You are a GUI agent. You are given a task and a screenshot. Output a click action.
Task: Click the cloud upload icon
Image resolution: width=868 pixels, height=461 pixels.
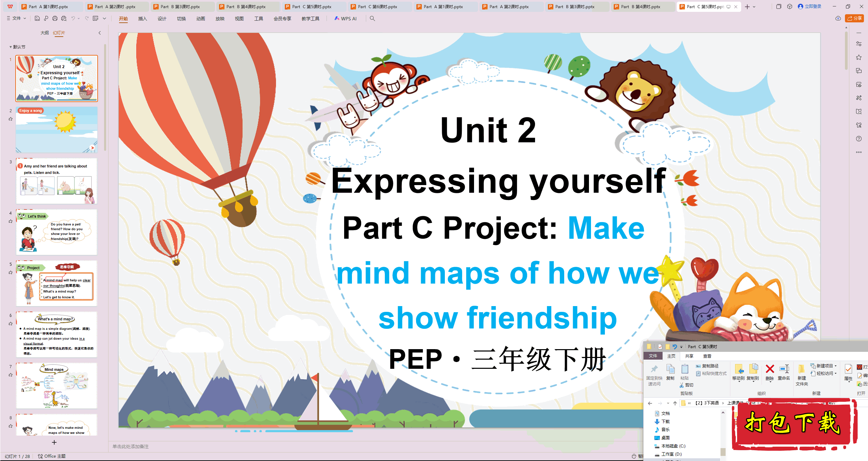[838, 18]
